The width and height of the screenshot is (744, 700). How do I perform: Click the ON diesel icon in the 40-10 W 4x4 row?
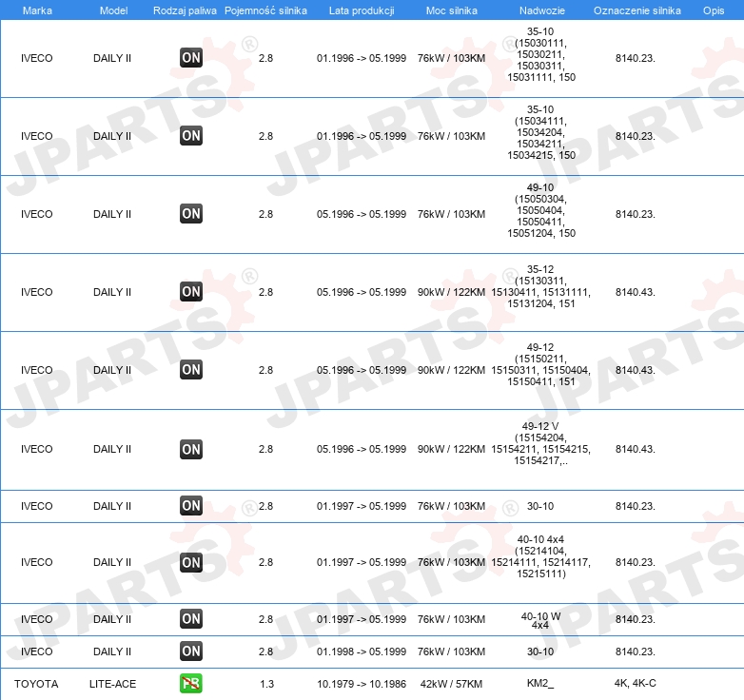(x=191, y=619)
